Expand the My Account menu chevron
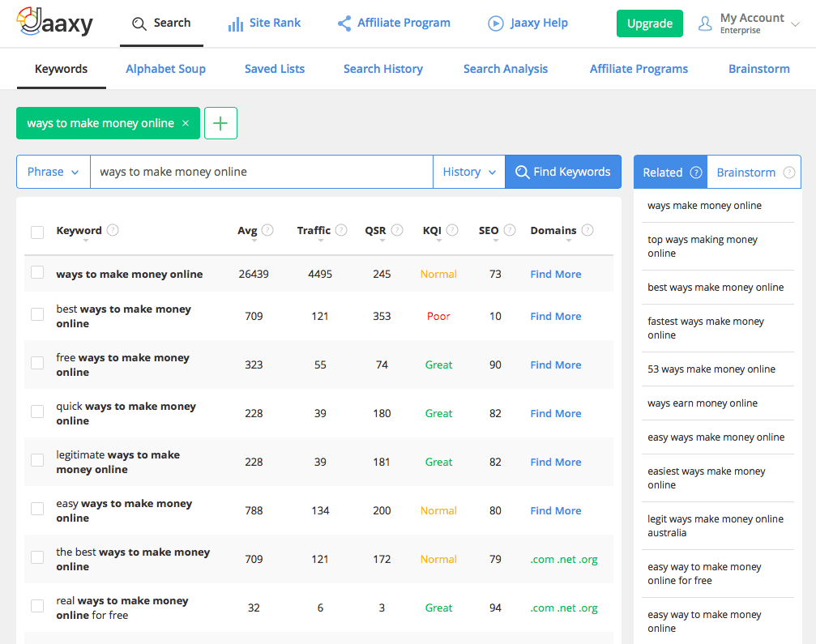 tap(795, 24)
